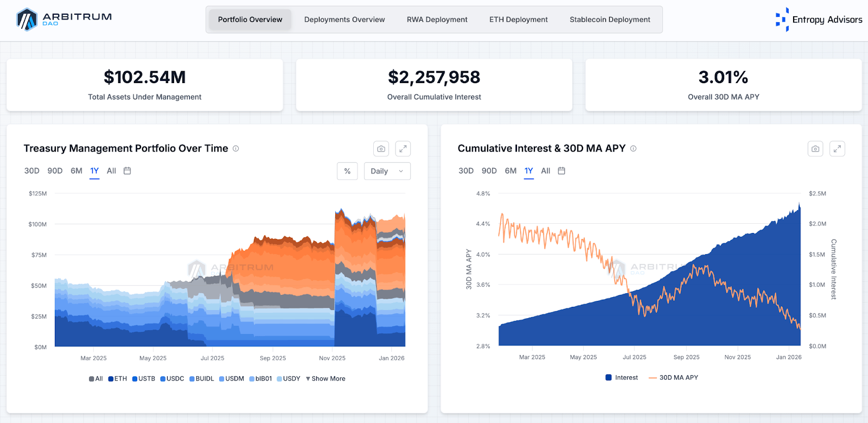Expand the Treasury Management chart to fullscreen
This screenshot has width=868, height=423.
pos(403,149)
